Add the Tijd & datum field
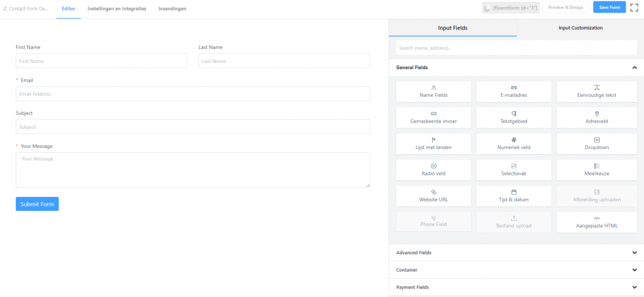 (513, 196)
